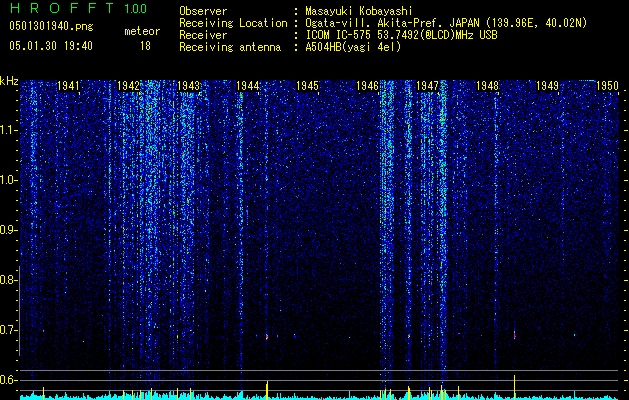Screen dimensions: 629x400
Task: Click the 0.6 frequency axis label
Action: click(x=9, y=380)
